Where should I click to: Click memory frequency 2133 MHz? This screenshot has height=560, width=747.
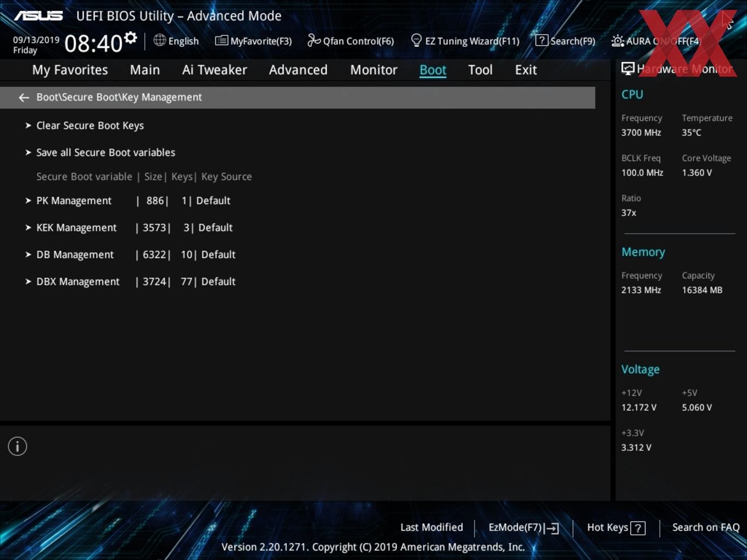pos(641,290)
